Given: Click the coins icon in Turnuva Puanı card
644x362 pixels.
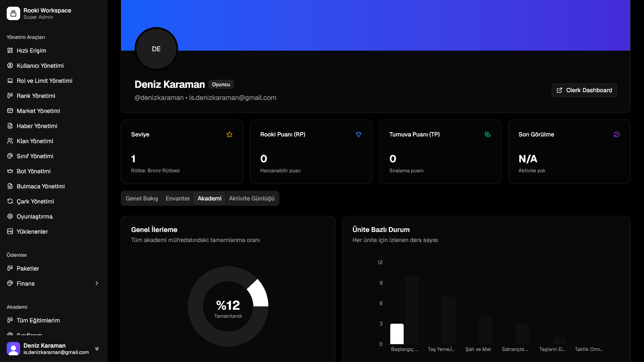Looking at the screenshot, I should point(488,134).
